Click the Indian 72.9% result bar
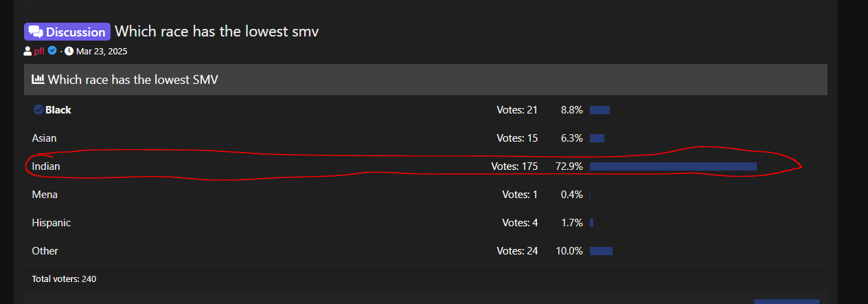Image resolution: width=868 pixels, height=304 pixels. pos(673,166)
